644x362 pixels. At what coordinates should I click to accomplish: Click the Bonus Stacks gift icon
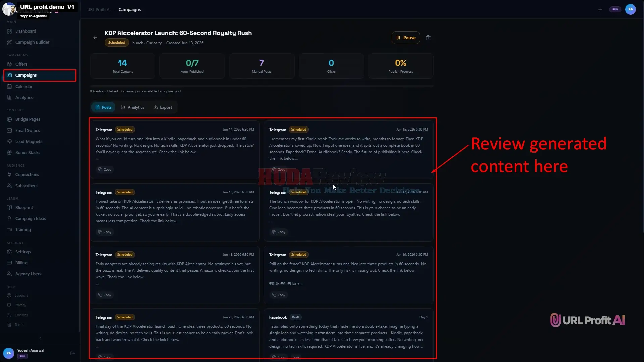[x=9, y=152]
